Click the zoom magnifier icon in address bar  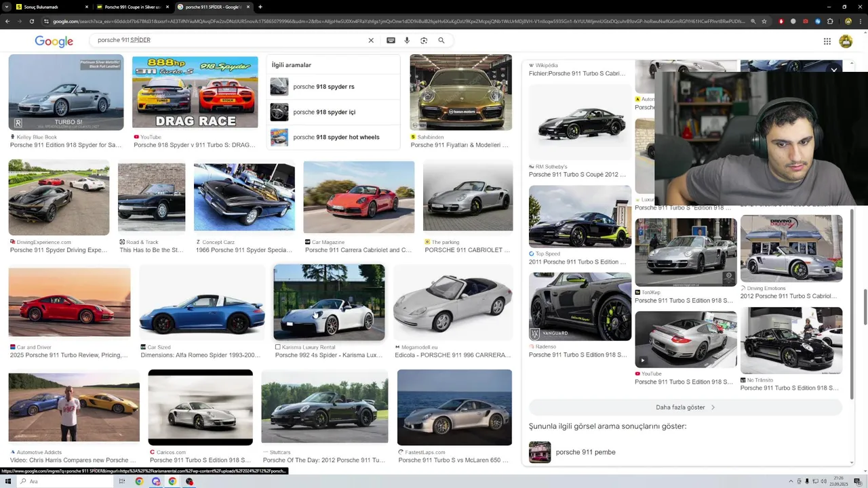(x=753, y=22)
